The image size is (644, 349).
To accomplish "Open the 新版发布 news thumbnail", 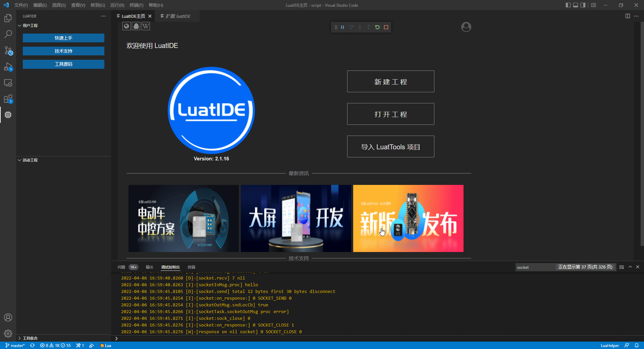I will pyautogui.click(x=408, y=218).
